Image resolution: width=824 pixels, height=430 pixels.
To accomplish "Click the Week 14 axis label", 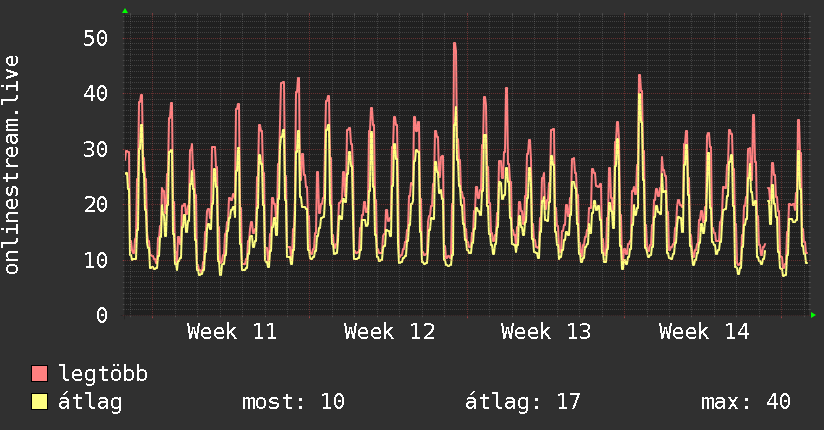I will click(704, 332).
